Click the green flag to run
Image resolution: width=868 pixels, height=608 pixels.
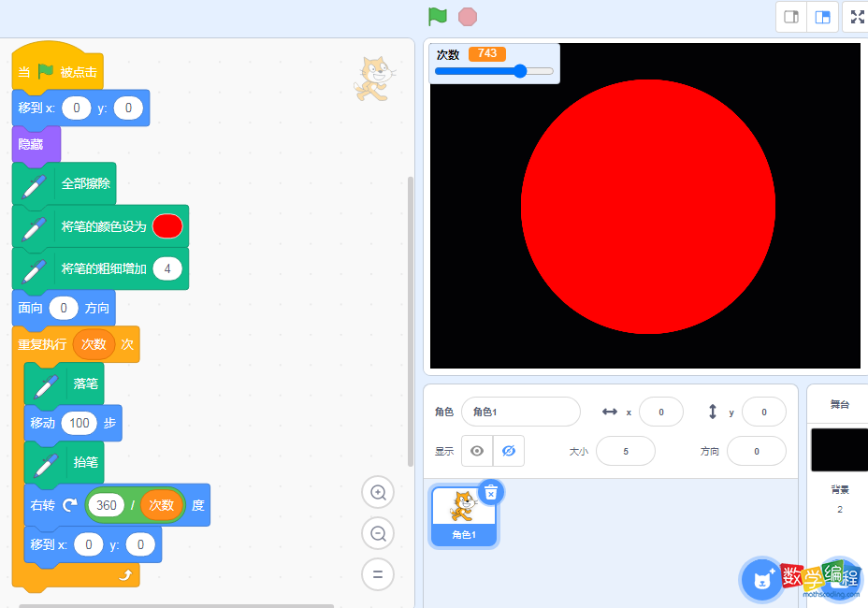(x=437, y=17)
